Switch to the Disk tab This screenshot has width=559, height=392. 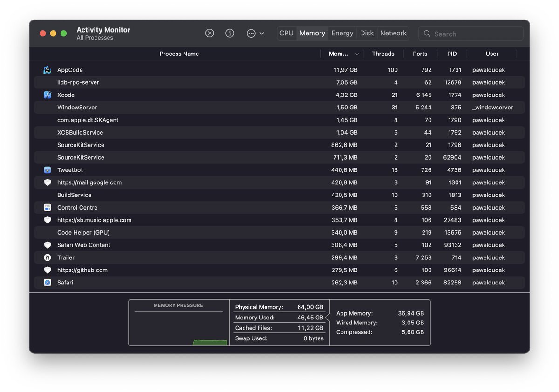pos(367,33)
